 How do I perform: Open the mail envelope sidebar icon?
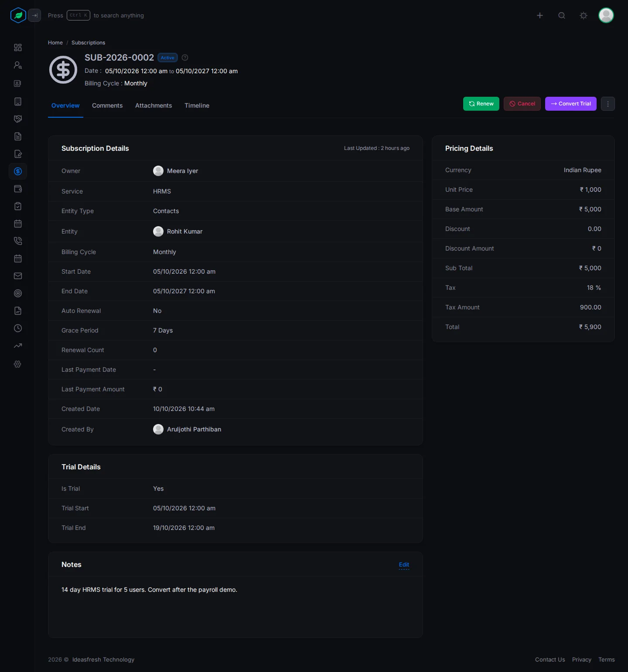[18, 276]
